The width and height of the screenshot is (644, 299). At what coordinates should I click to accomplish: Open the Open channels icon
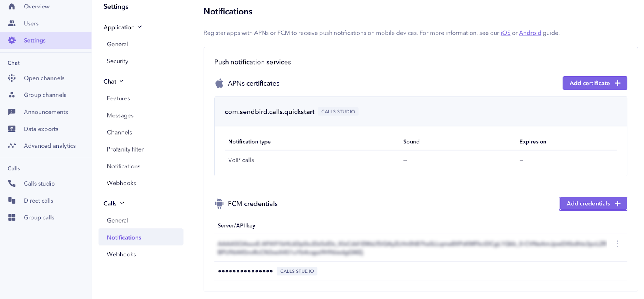coord(12,78)
